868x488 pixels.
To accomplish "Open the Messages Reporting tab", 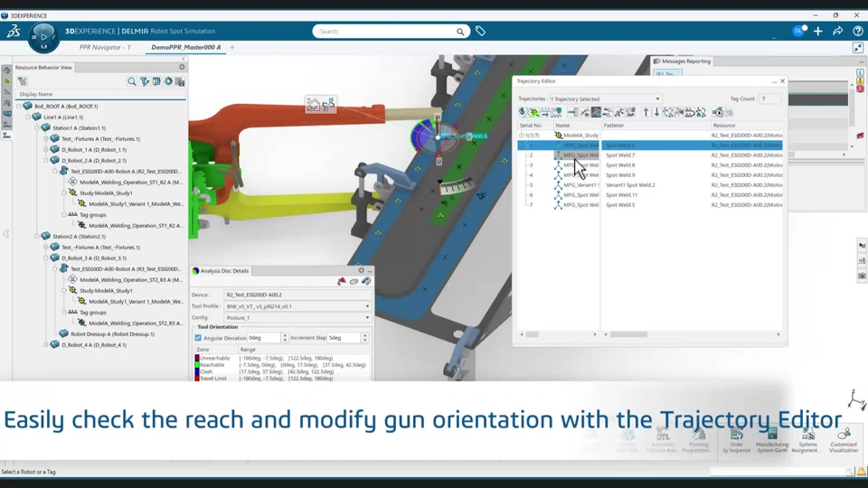I will pos(682,61).
